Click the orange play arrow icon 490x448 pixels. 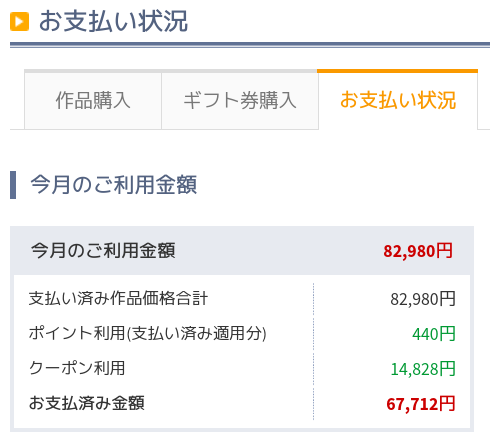tap(19, 22)
